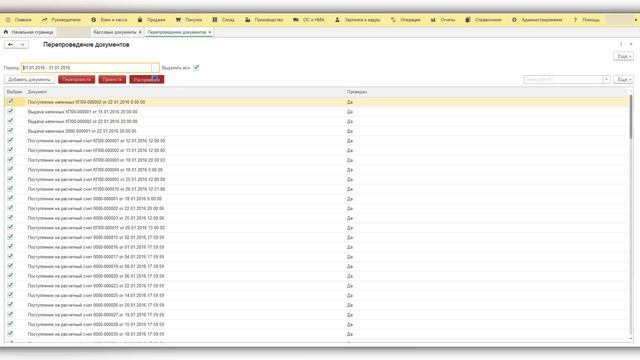
Task: Click the chart icon for Руководителю section
Action: [44, 20]
